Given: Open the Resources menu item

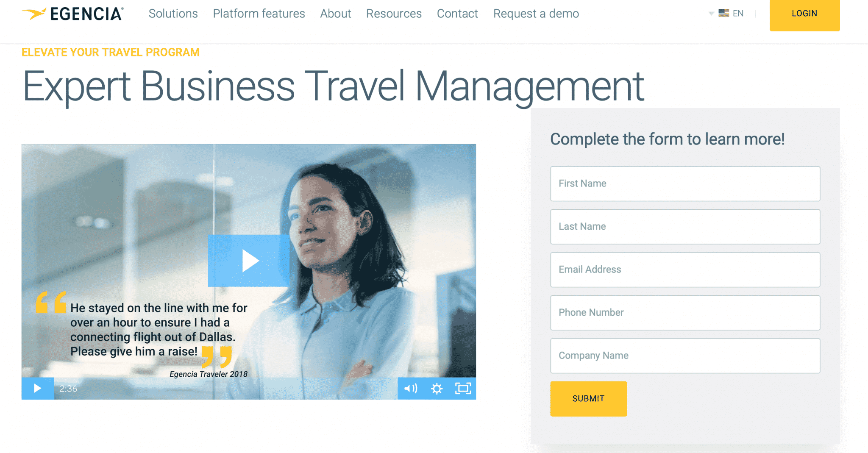Looking at the screenshot, I should coord(394,14).
